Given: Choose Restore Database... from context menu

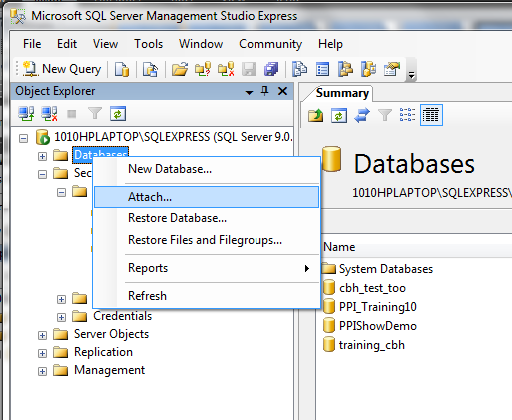Looking at the screenshot, I should [x=207, y=218].
